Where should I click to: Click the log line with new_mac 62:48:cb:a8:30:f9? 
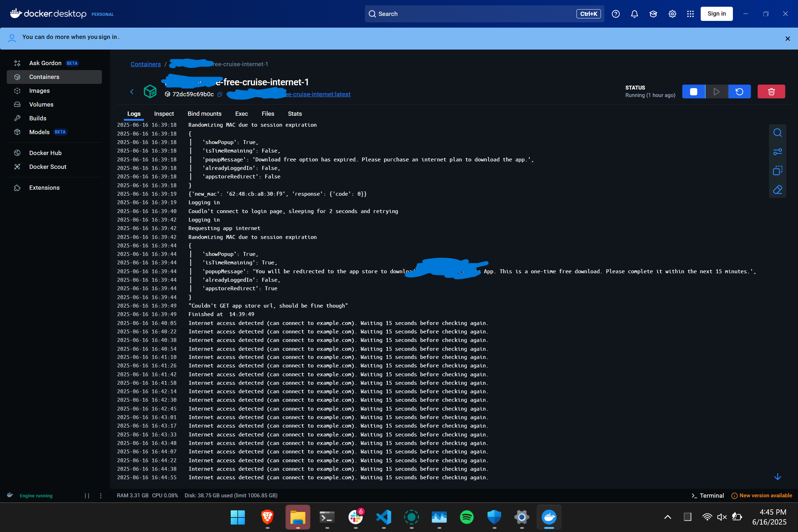[277, 194]
